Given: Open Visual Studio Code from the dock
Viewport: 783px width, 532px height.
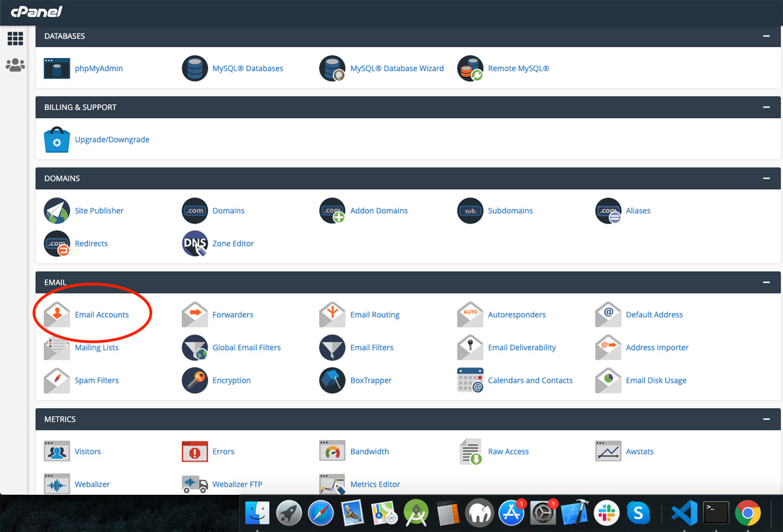Looking at the screenshot, I should coord(684,513).
